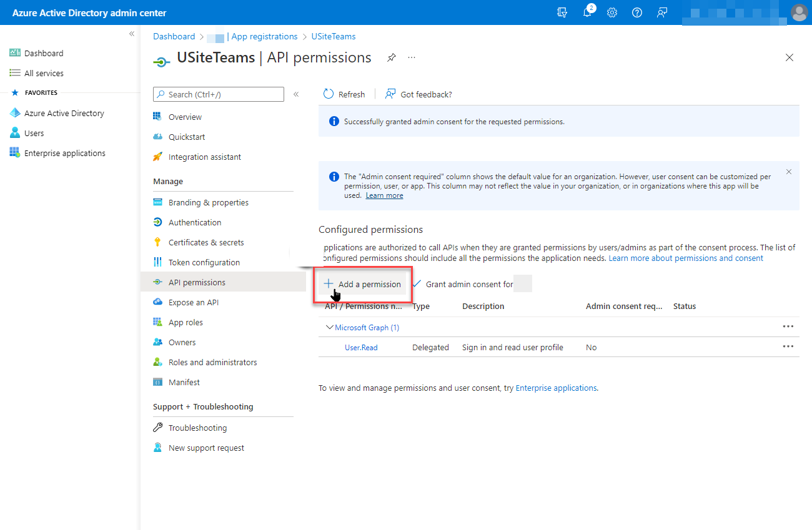
Task: Click 'Sign in and read user profile' text
Action: [x=513, y=347]
